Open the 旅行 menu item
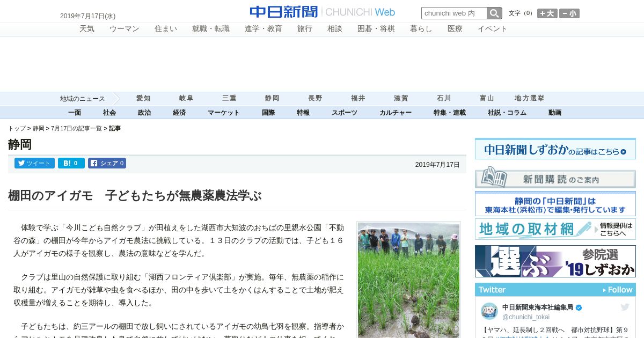The image size is (644, 338). (305, 29)
